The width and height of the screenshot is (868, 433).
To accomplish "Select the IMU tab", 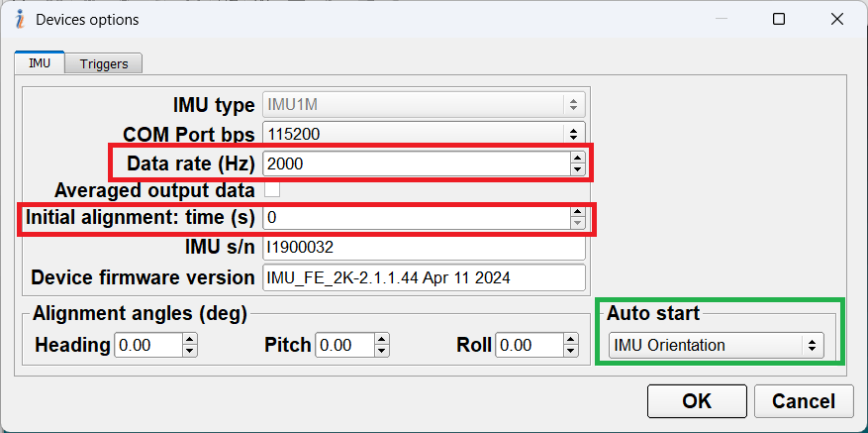I will coord(40,63).
